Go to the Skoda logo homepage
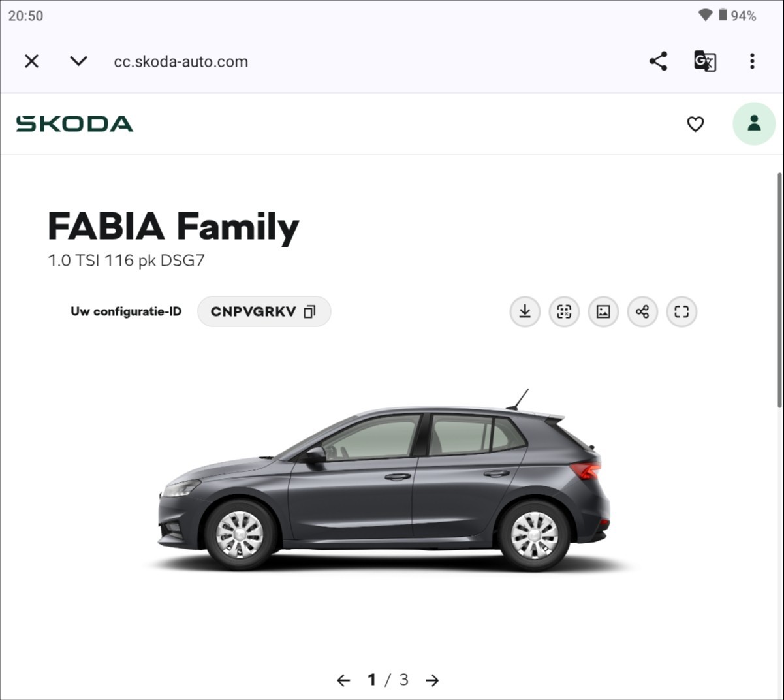This screenshot has width=784, height=700. [x=74, y=123]
